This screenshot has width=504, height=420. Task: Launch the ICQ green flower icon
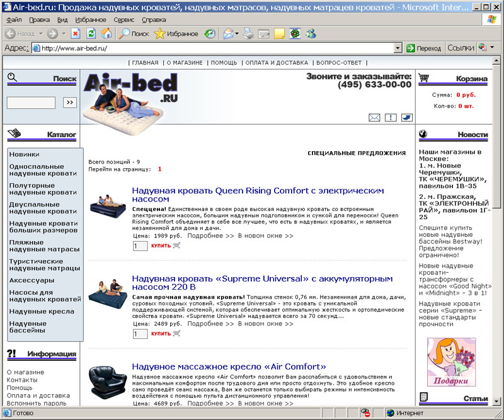pos(295,33)
